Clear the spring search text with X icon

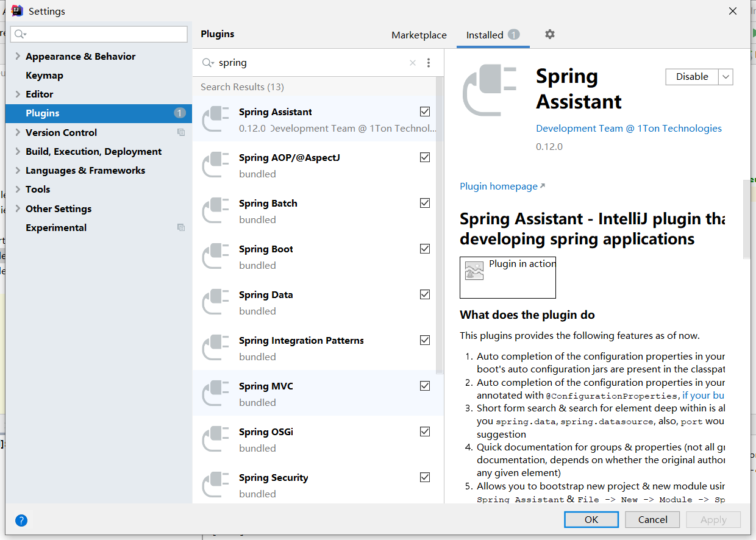pos(413,63)
